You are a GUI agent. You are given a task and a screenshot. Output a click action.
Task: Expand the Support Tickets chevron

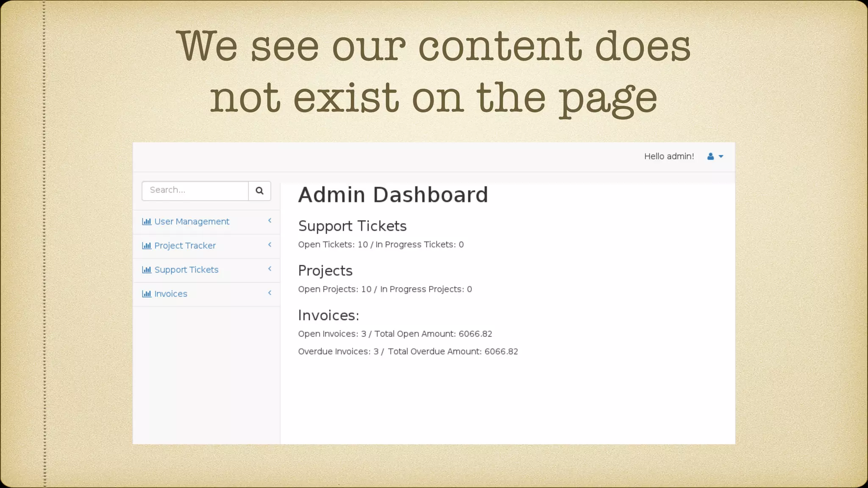270,269
